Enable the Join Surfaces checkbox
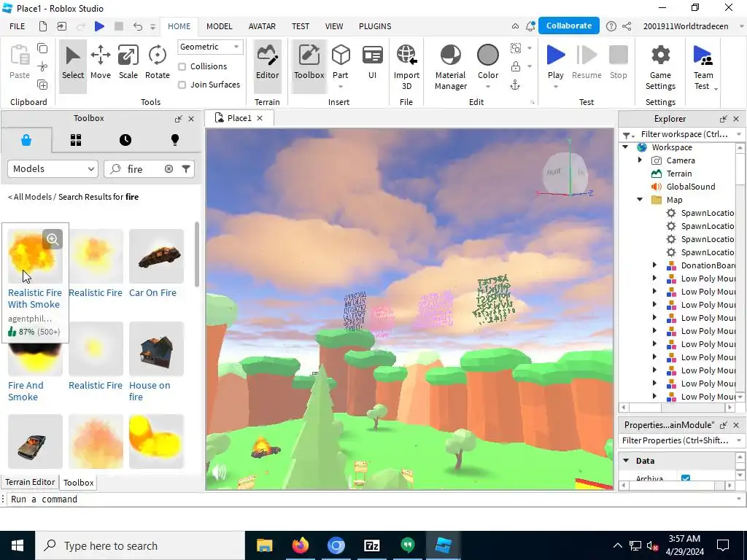The height and width of the screenshot is (560, 747). (182, 85)
